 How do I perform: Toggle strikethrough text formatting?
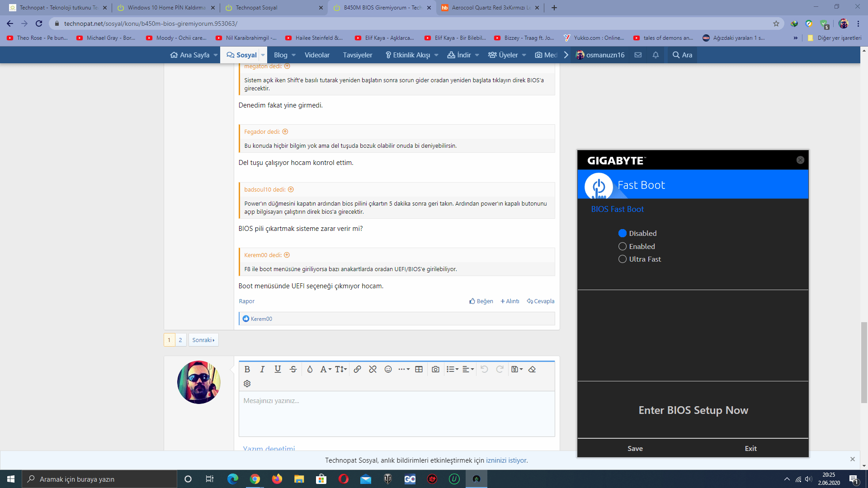[293, 369]
